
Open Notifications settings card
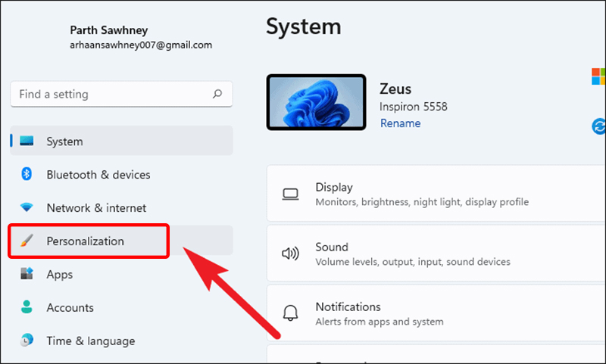[x=436, y=313]
